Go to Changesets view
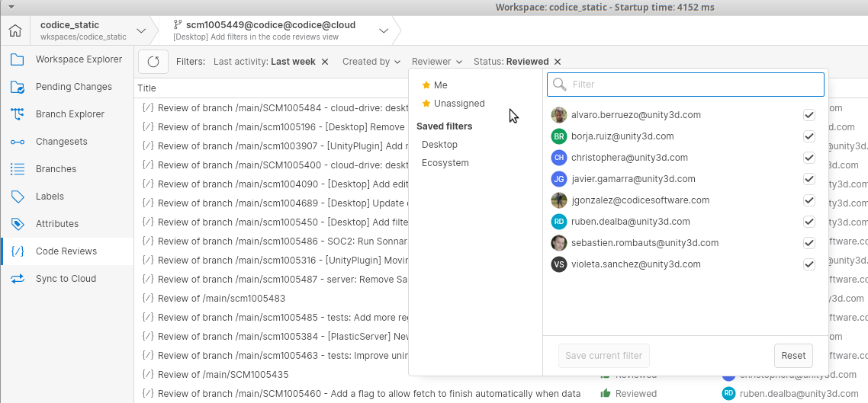Viewport: 868px width, 403px height. coord(67,142)
